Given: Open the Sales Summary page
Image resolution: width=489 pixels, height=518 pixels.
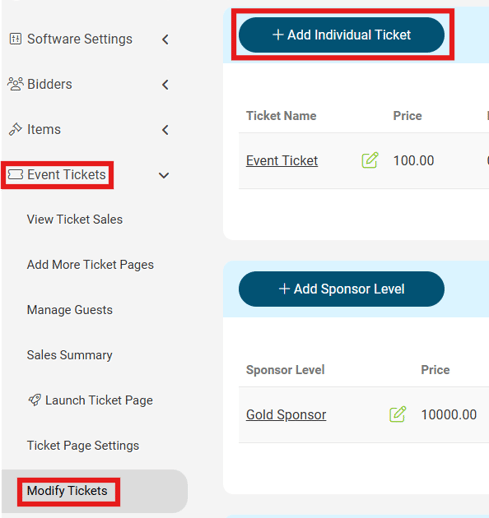Looking at the screenshot, I should pos(69,355).
